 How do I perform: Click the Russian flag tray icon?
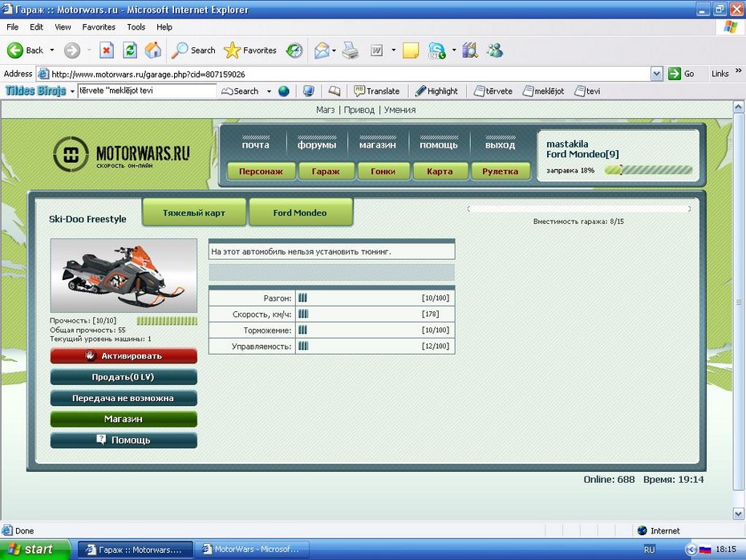[x=705, y=550]
